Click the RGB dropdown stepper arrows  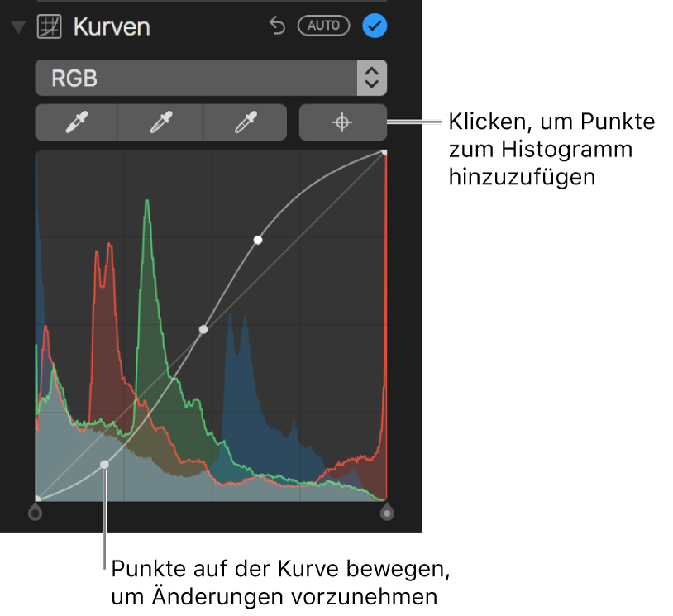click(371, 78)
